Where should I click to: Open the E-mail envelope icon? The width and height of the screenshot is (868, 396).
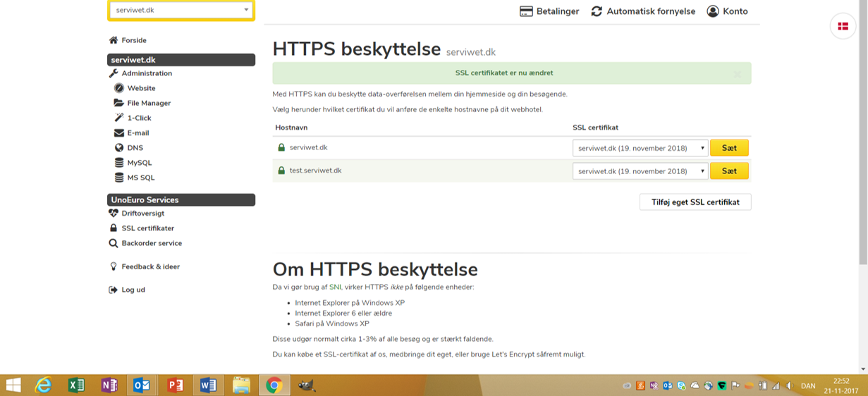(119, 132)
